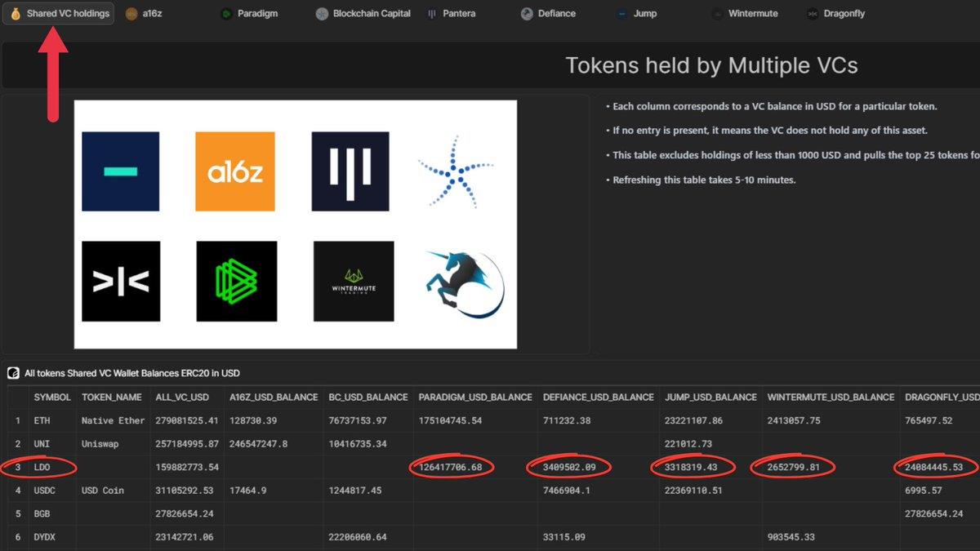Screen dimensions: 980x551
Task: Click the blue dotted starfish logo
Action: point(456,171)
